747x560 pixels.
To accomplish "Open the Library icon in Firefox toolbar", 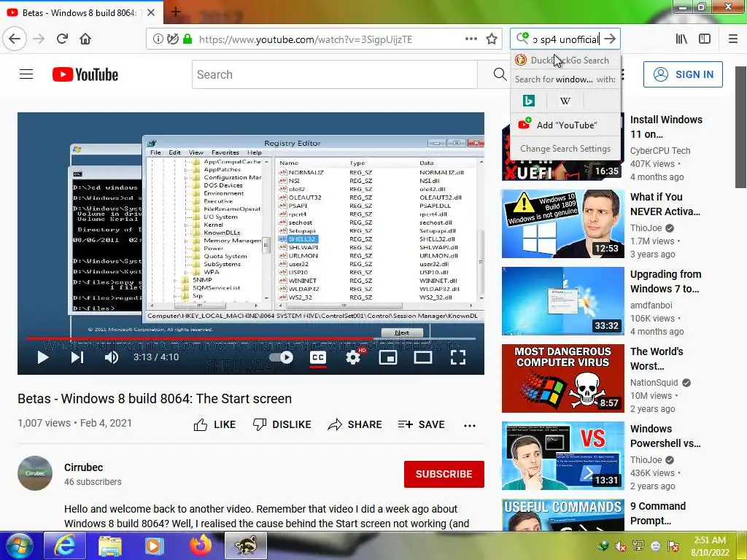I will tap(681, 39).
